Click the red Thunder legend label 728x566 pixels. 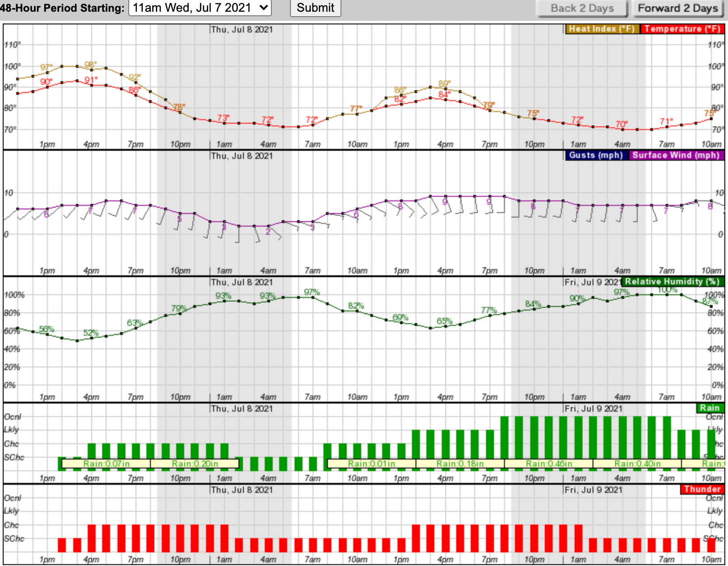(702, 489)
